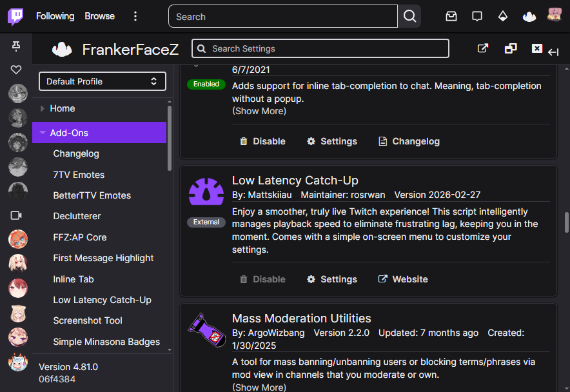Select Simple Minasona Badges menu item
Image resolution: width=570 pixels, height=392 pixels.
[x=106, y=342]
